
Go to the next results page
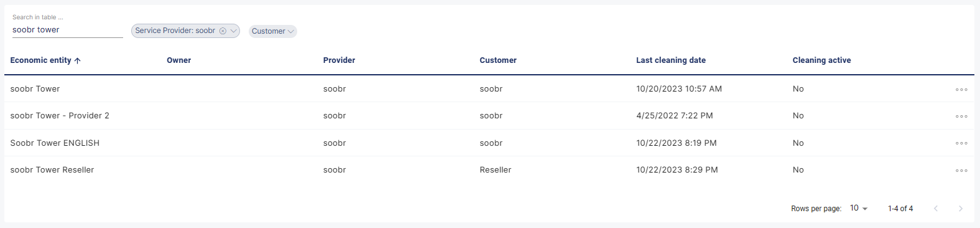point(960,209)
